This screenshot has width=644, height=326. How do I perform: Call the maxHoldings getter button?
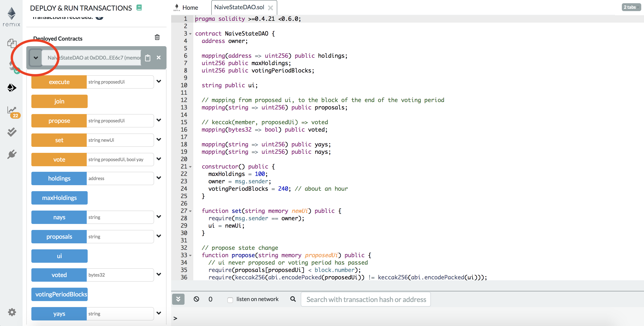click(x=59, y=198)
